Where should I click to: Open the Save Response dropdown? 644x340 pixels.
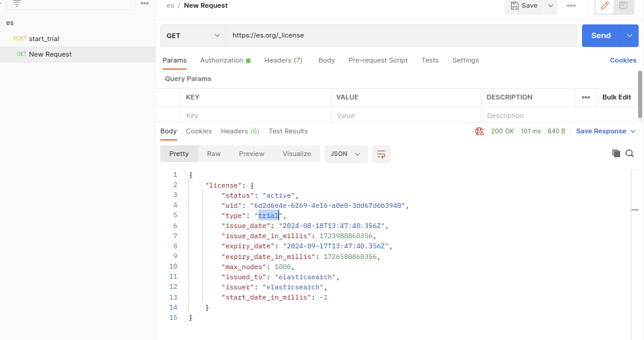605,131
